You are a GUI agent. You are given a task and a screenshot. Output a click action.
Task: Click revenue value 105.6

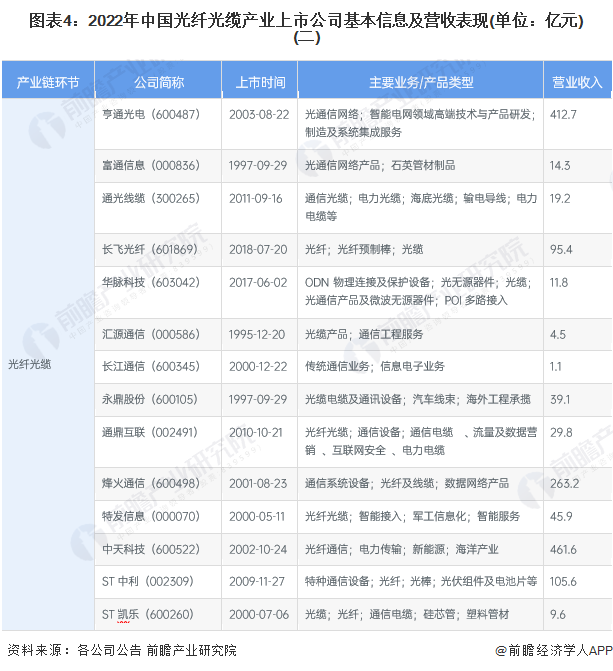click(563, 581)
